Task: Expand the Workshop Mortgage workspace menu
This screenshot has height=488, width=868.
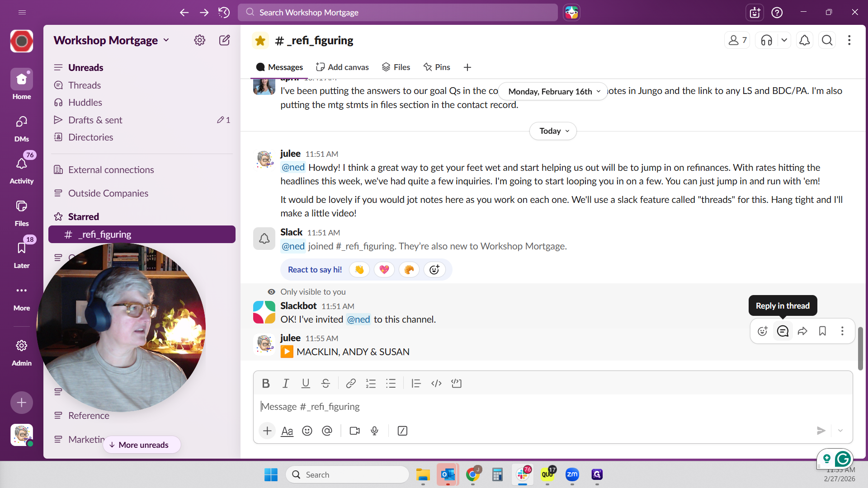Action: (112, 40)
